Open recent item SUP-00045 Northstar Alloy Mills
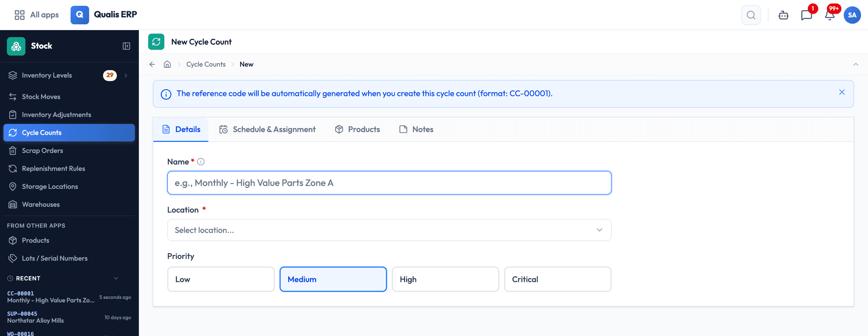This screenshot has height=336, width=868. 69,317
